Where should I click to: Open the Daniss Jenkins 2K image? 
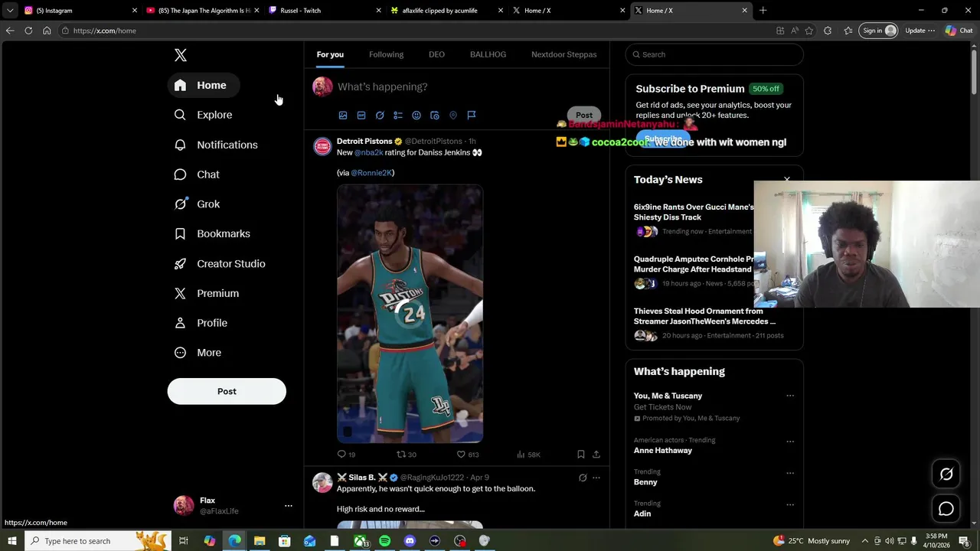(410, 314)
